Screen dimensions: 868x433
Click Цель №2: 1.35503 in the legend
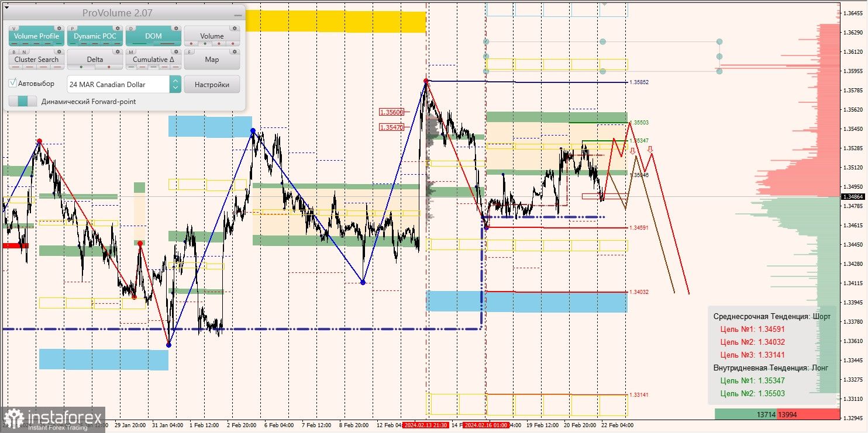[x=754, y=393]
